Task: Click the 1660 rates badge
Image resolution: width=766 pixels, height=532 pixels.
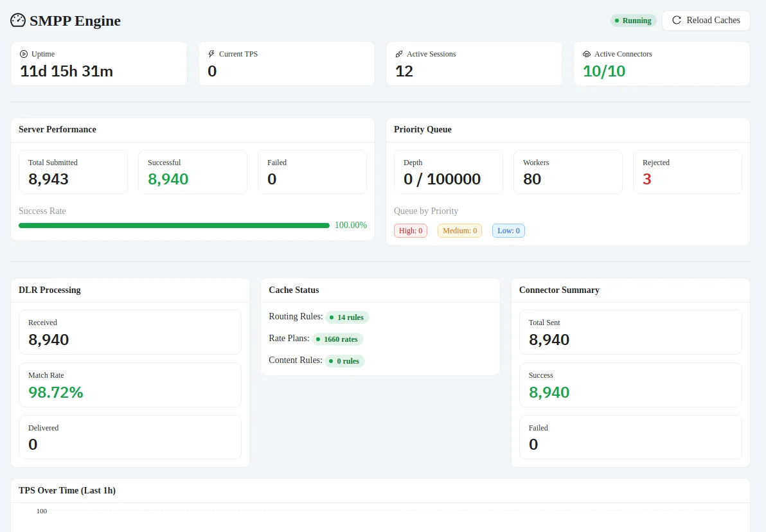Action: pyautogui.click(x=337, y=339)
